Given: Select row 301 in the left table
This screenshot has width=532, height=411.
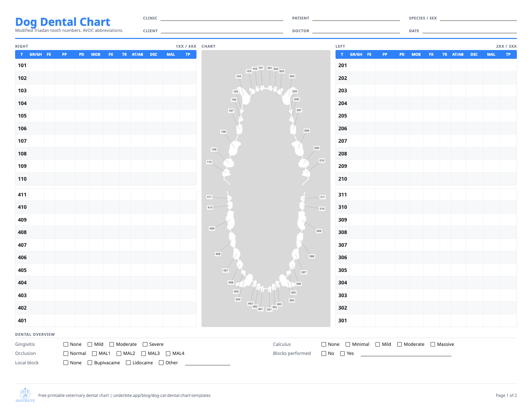Looking at the screenshot, I should pyautogui.click(x=426, y=321).
